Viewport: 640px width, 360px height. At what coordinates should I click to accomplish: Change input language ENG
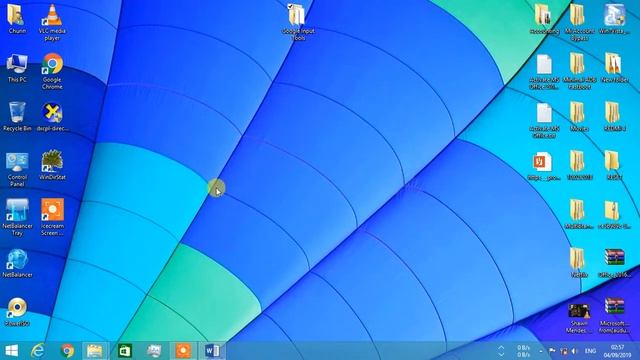[x=590, y=351]
